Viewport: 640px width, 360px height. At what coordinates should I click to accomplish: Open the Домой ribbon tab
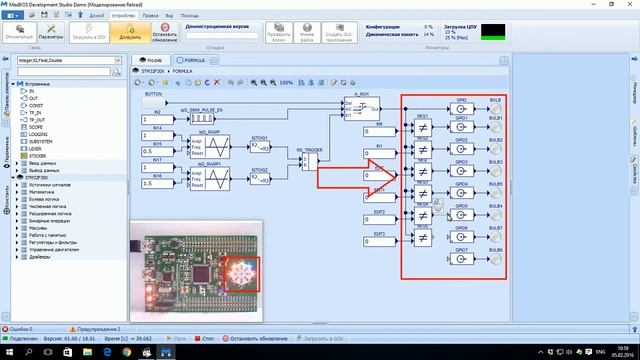[x=97, y=16]
